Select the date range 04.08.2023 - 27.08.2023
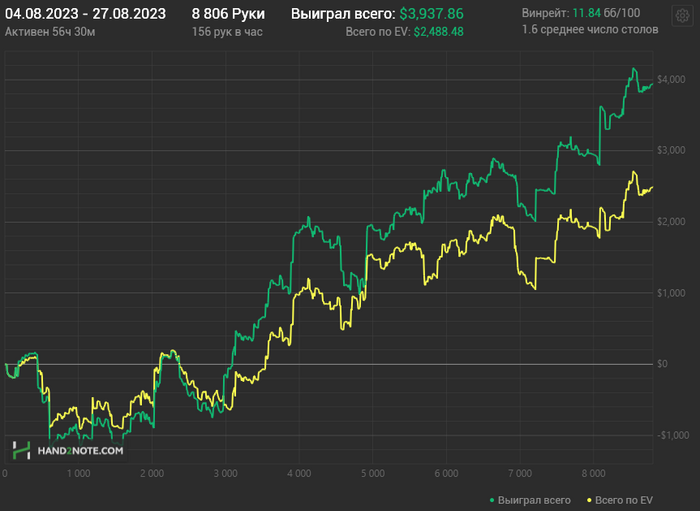700x511 pixels. coord(85,14)
